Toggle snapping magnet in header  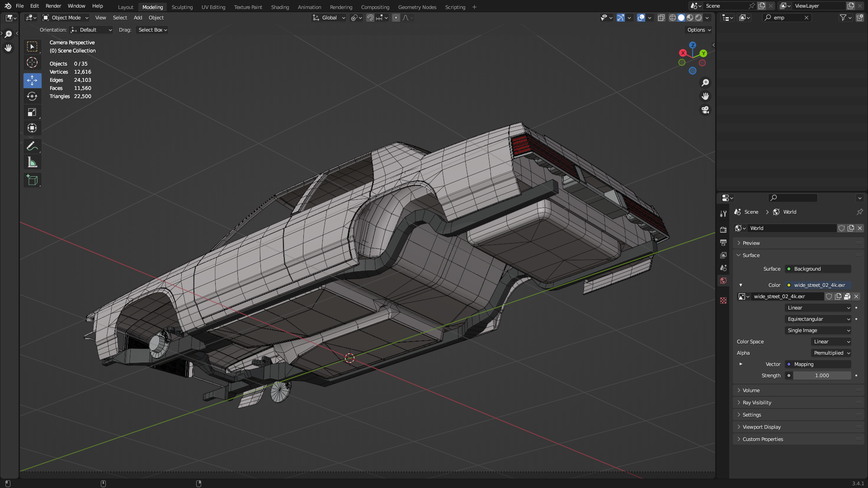pyautogui.click(x=370, y=18)
